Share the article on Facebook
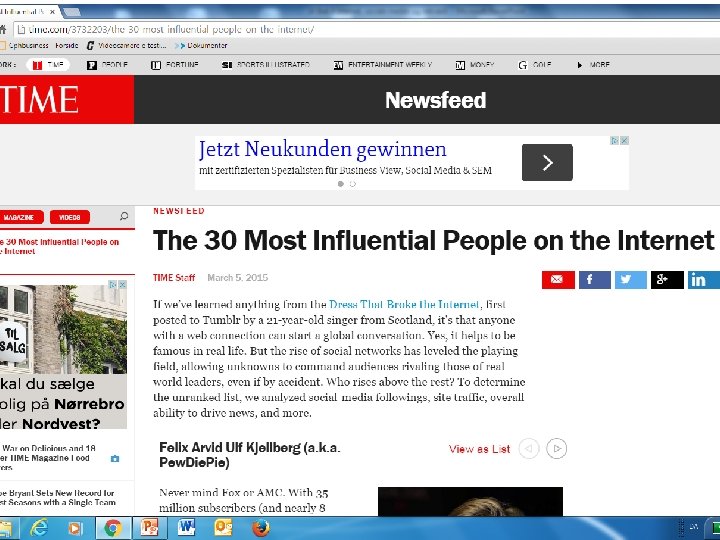Image resolution: width=720 pixels, height=540 pixels. 594,279
